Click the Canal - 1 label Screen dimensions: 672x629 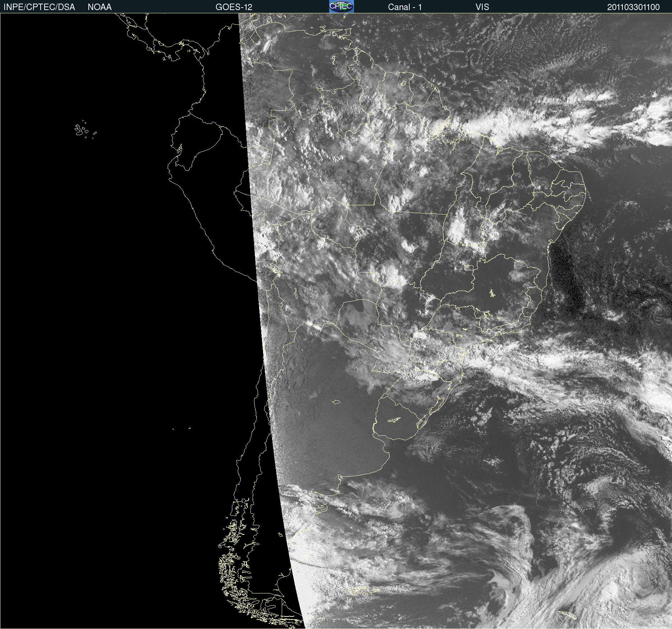[x=405, y=7]
